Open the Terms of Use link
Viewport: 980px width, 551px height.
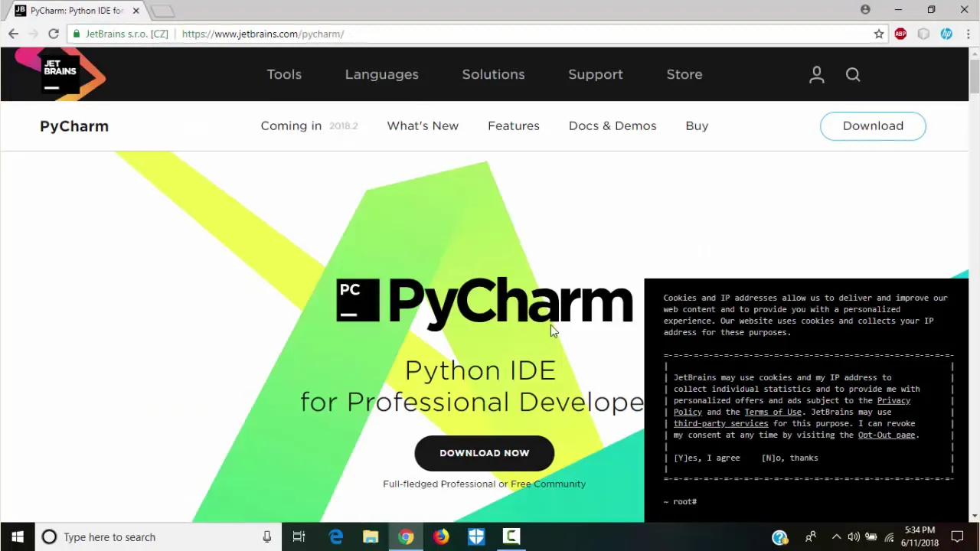point(773,412)
